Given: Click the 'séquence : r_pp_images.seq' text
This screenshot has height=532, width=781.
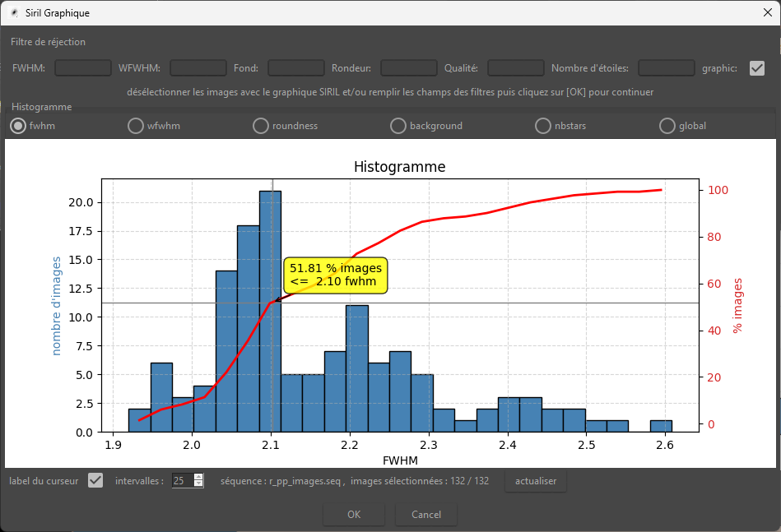Looking at the screenshot, I should point(282,481).
